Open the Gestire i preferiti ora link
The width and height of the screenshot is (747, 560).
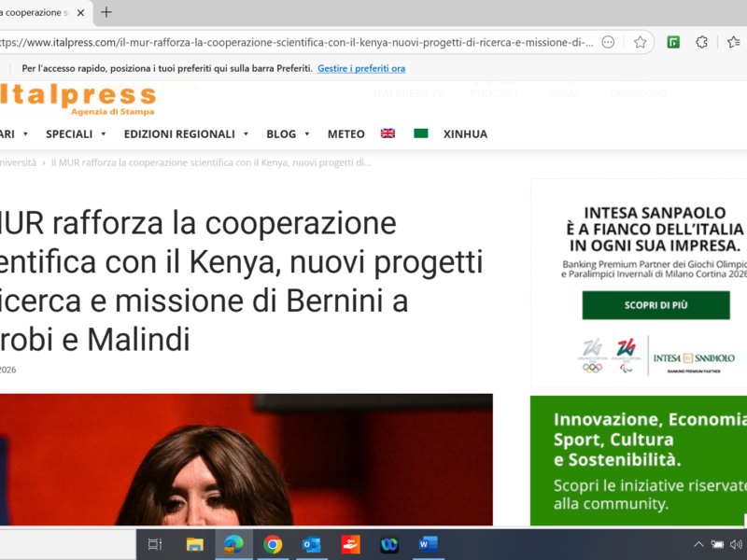coord(360,68)
